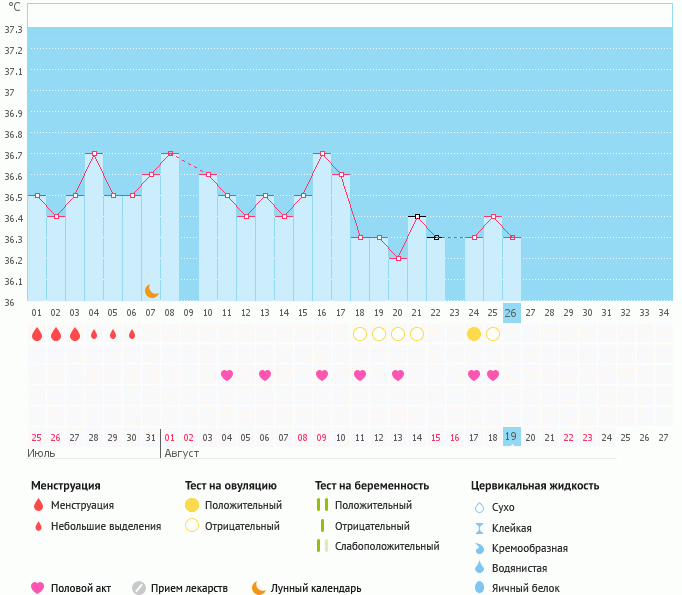The height and width of the screenshot is (595, 682).
Task: Select the highlighted cycle day 26 cell
Action: click(x=511, y=313)
